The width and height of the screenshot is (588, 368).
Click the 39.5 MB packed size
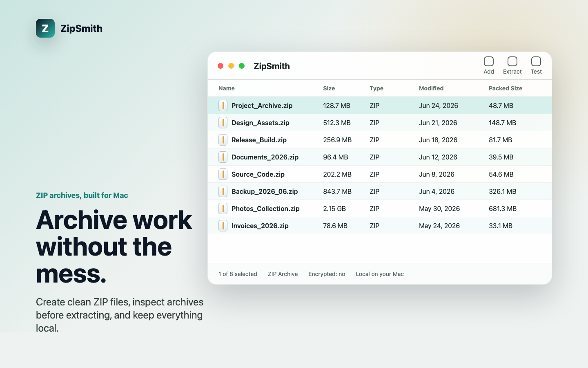pyautogui.click(x=501, y=157)
